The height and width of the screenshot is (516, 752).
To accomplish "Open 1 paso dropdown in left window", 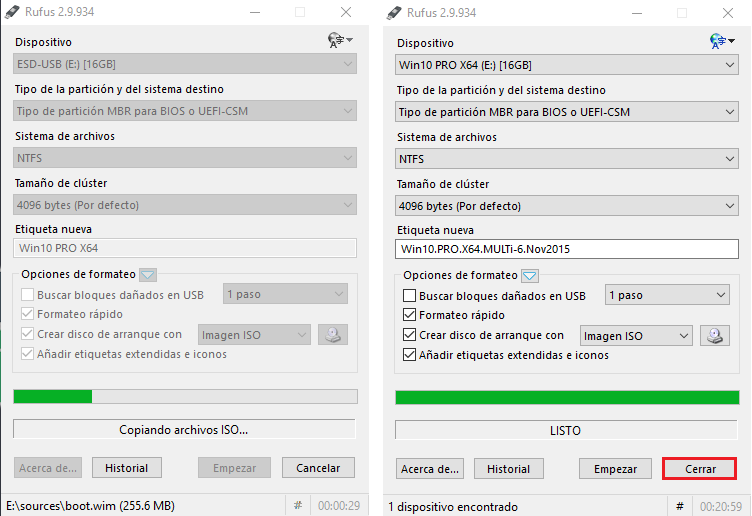I will [x=285, y=294].
